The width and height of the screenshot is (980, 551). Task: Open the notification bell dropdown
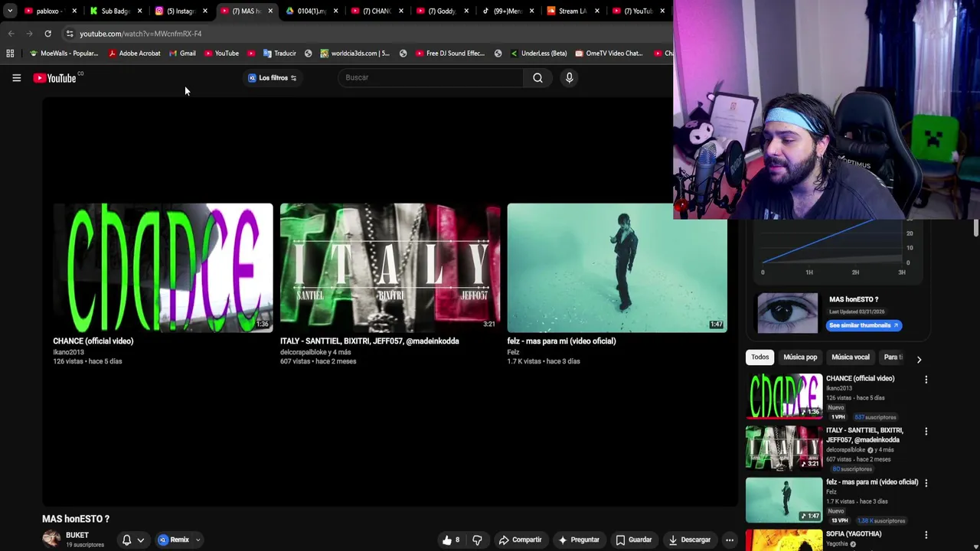point(140,540)
